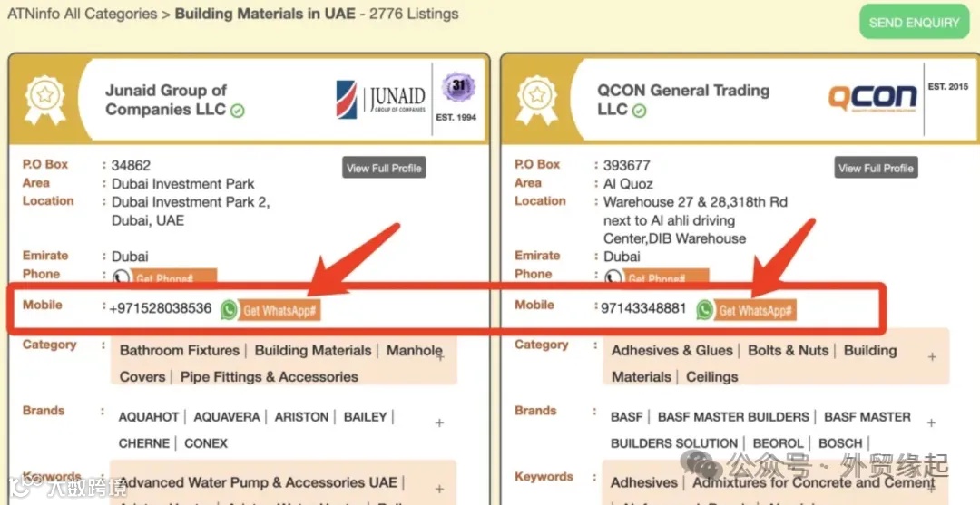Click Get Phone# button in QCON card

(x=666, y=277)
